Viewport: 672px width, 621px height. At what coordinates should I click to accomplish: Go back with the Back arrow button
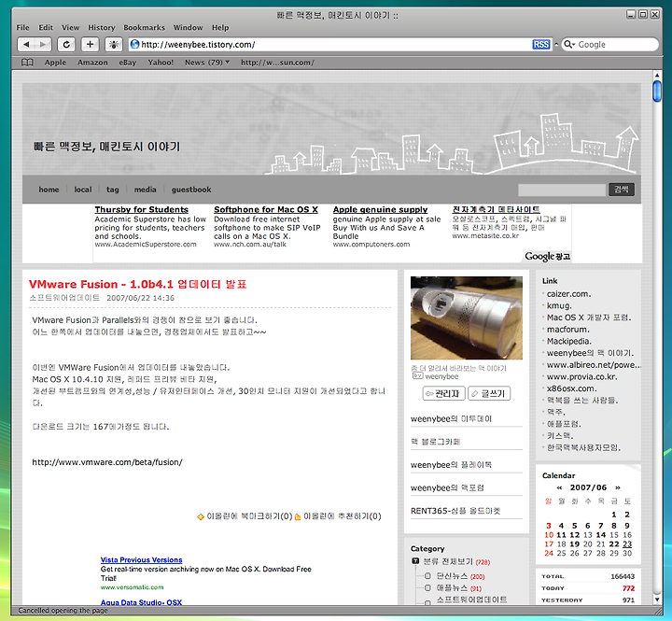pyautogui.click(x=26, y=44)
